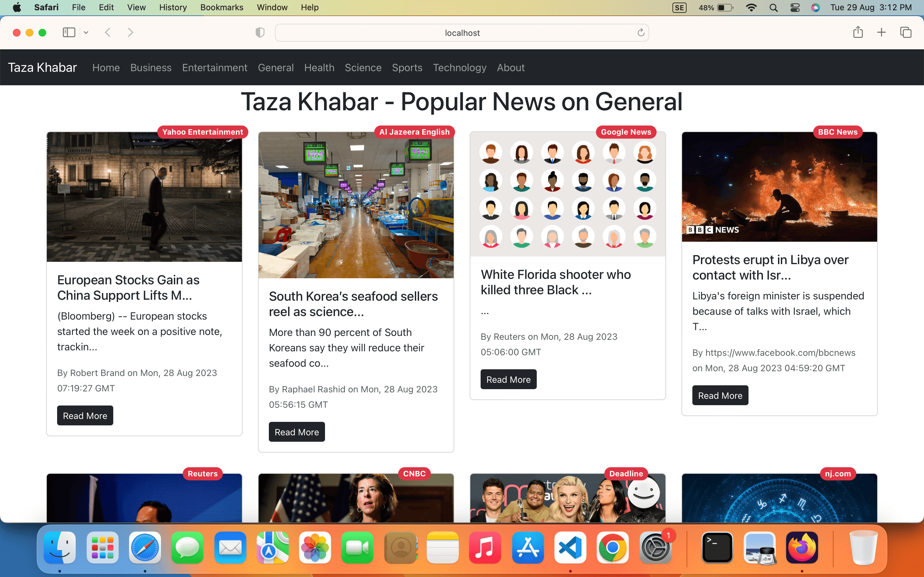Open the Sports category link

[x=407, y=68]
